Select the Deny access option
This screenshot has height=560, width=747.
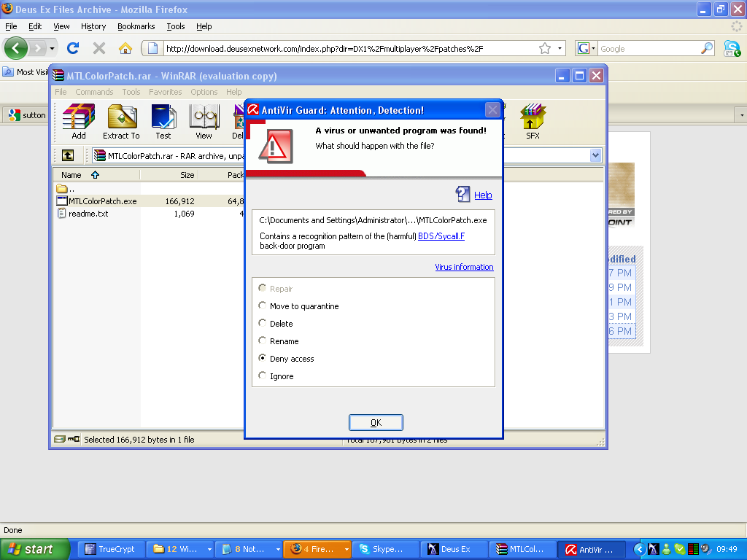[x=263, y=358]
